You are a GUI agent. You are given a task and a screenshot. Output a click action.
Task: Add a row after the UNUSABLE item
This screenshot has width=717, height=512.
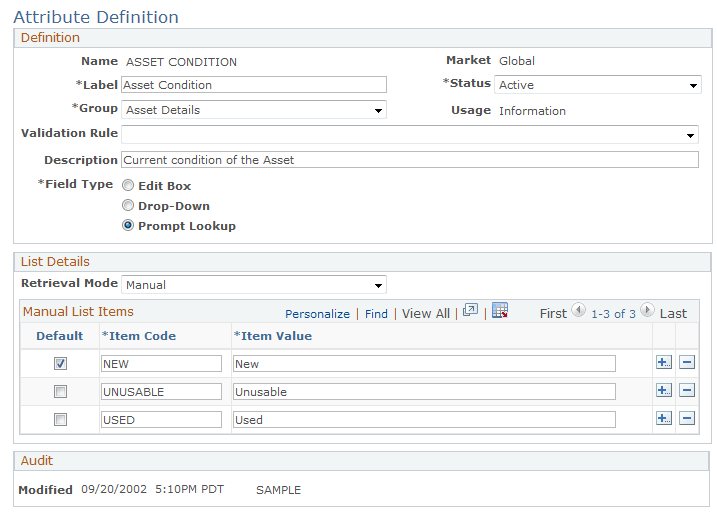coord(663,390)
